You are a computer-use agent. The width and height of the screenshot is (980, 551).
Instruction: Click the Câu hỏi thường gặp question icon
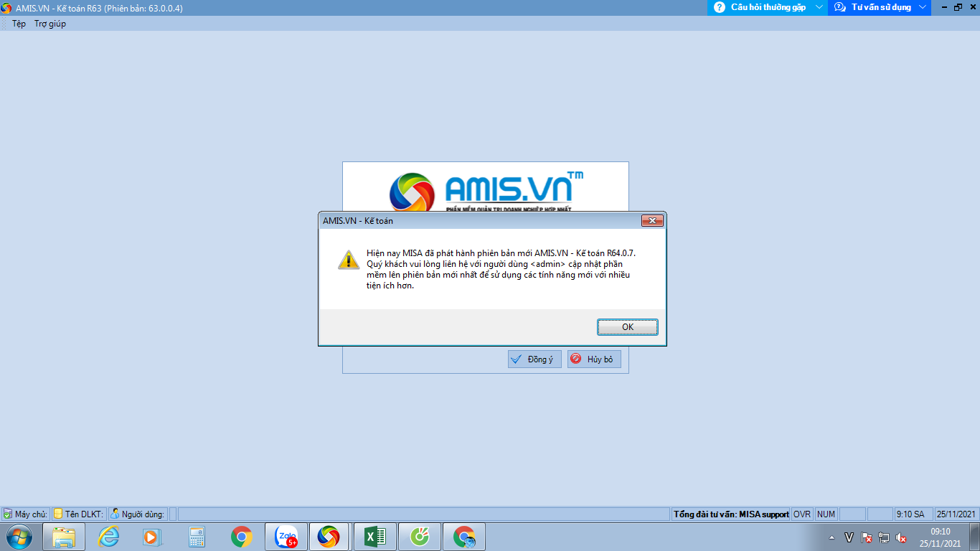coord(720,7)
